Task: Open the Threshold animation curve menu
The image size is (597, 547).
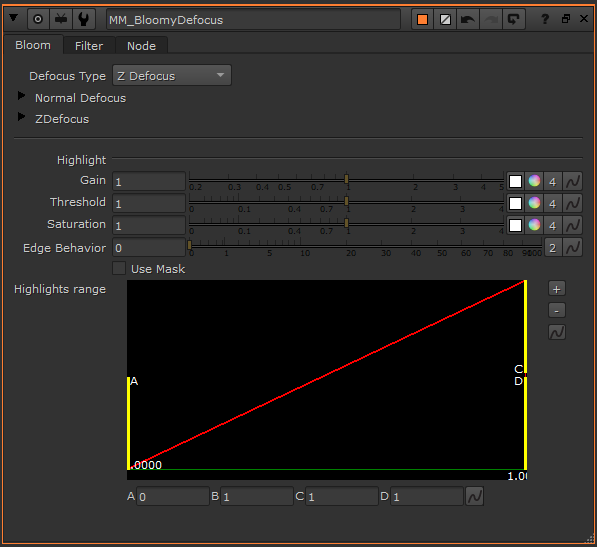Action: [x=573, y=203]
